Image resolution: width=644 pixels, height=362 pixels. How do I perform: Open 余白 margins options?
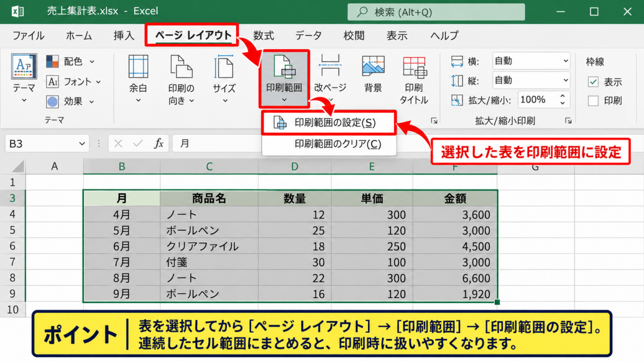click(138, 79)
